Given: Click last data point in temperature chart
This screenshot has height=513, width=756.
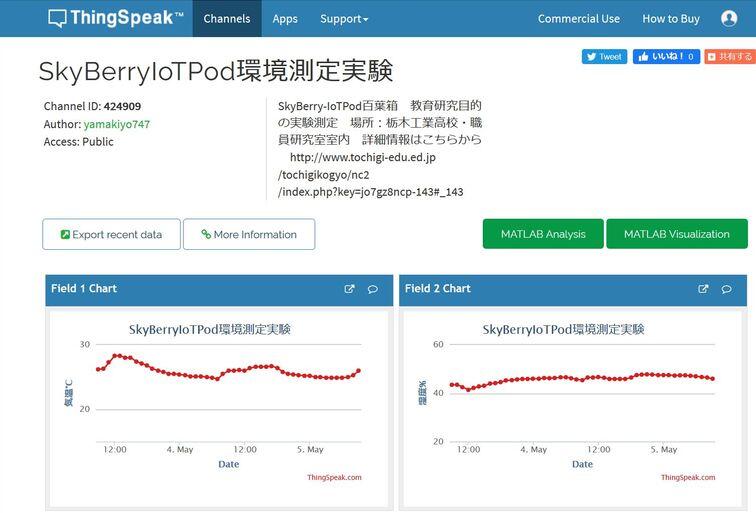Looking at the screenshot, I should click(358, 371).
